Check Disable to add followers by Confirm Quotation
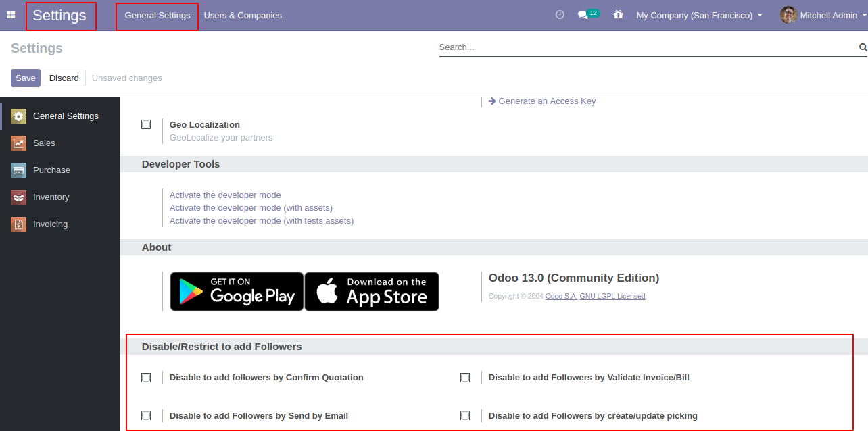The width and height of the screenshot is (868, 431). click(146, 378)
